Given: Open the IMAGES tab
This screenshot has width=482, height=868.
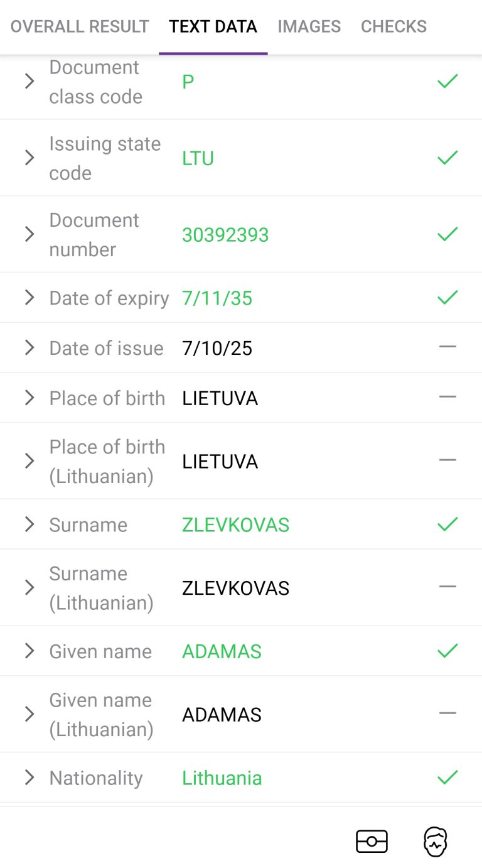Looking at the screenshot, I should pos(309,26).
